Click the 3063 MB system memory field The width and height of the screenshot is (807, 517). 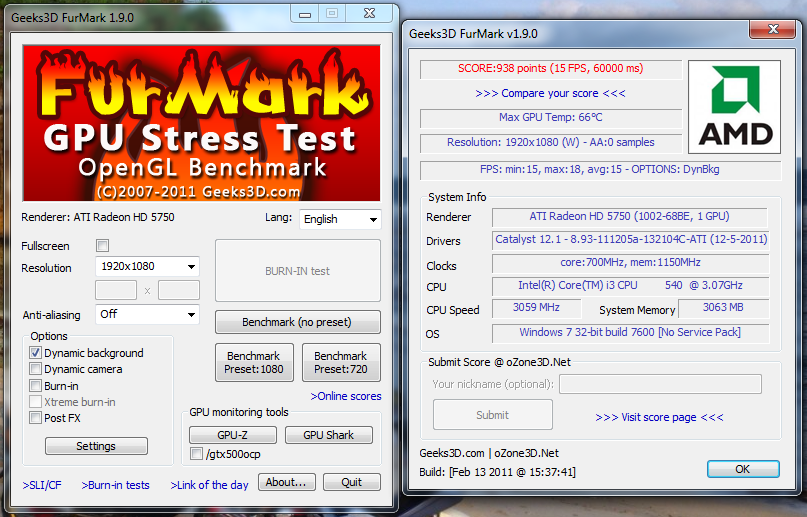724,308
